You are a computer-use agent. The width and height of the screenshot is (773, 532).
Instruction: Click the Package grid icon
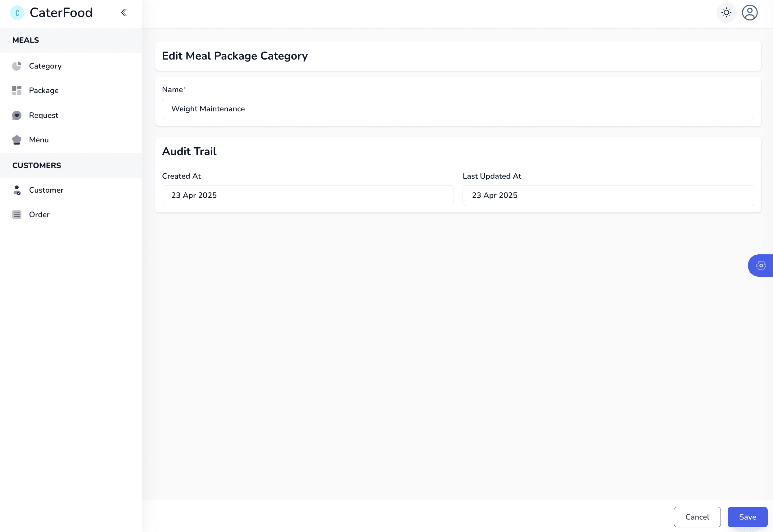[17, 91]
